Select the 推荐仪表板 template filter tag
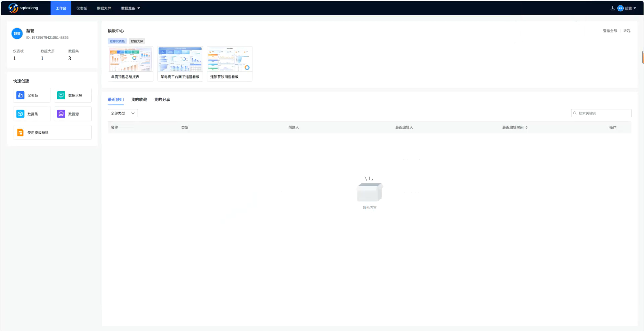This screenshot has width=644, height=331. (117, 41)
